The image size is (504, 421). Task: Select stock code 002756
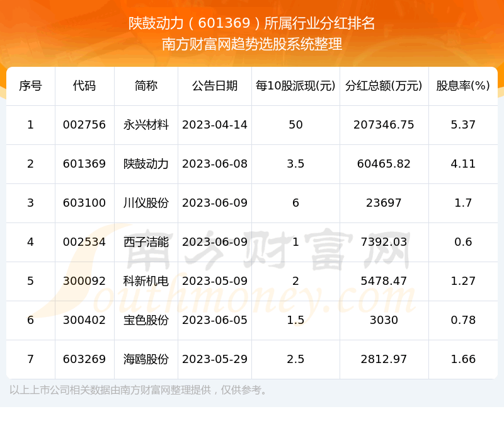tap(84, 125)
